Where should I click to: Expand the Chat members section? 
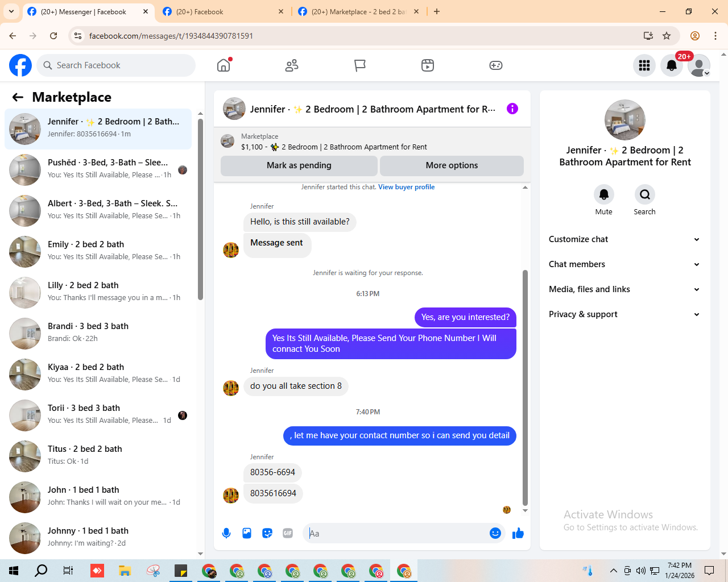tap(624, 264)
